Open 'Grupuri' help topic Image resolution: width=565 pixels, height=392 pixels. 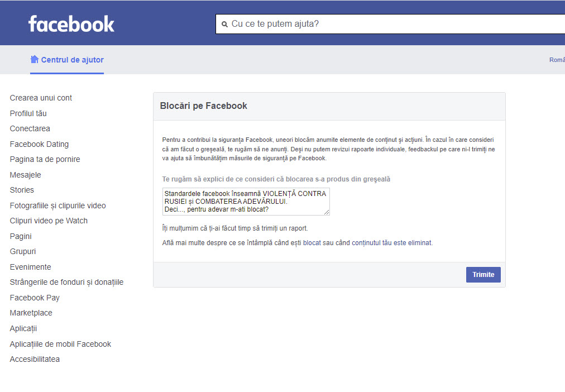pos(23,251)
